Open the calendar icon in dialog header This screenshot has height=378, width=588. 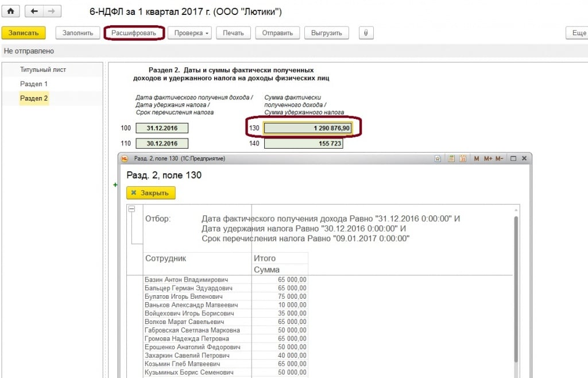pos(462,158)
